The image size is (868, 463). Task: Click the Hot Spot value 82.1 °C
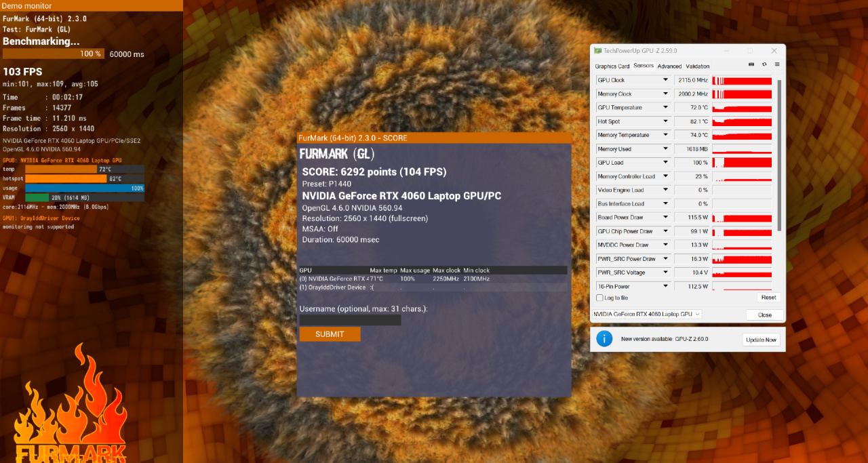click(x=692, y=121)
